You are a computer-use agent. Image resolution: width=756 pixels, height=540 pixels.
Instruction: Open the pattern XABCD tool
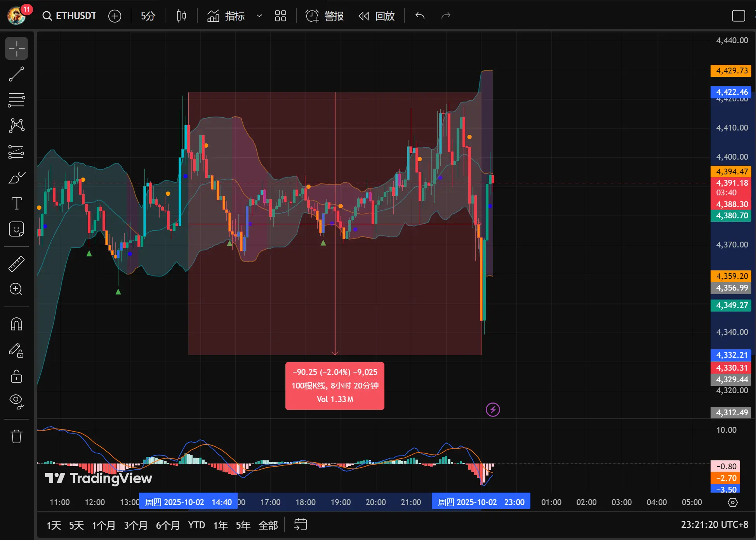(x=16, y=125)
